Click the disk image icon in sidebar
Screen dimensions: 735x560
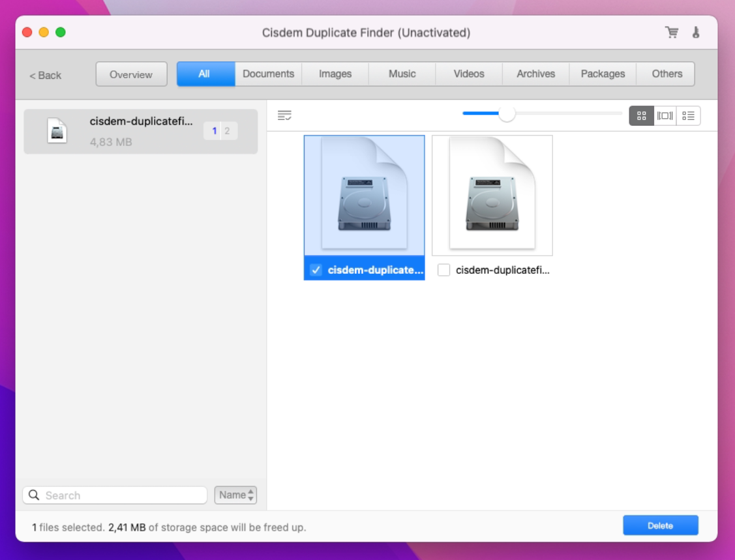coord(57,131)
